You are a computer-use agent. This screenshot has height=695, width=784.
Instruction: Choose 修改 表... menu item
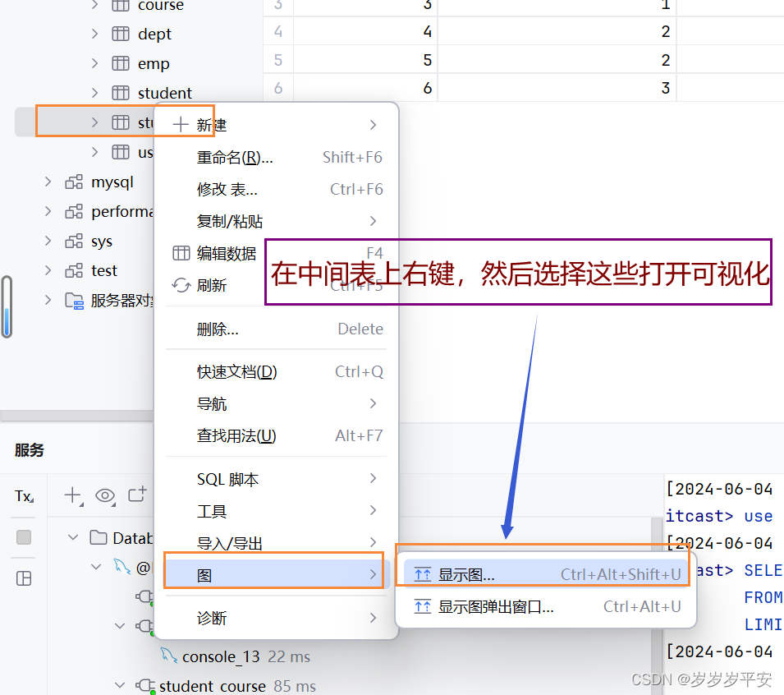click(276, 190)
